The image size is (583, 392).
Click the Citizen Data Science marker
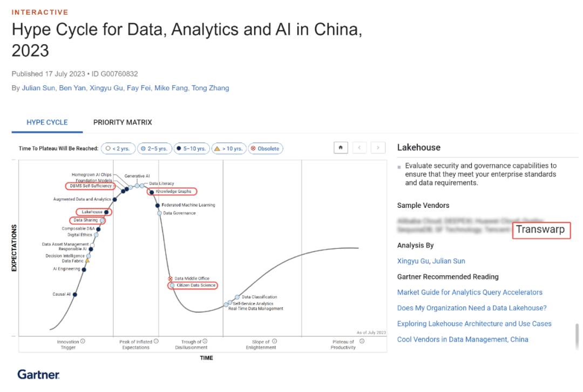click(x=171, y=285)
